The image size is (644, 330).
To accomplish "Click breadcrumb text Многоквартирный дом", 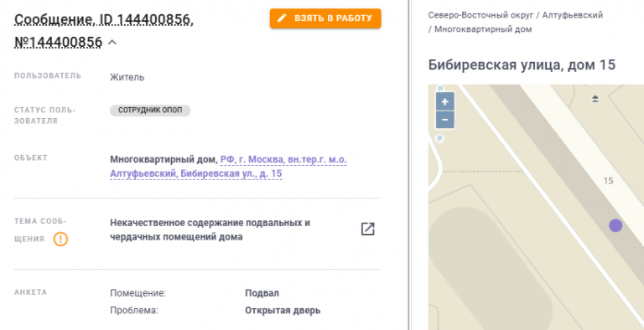I will click(x=483, y=29).
